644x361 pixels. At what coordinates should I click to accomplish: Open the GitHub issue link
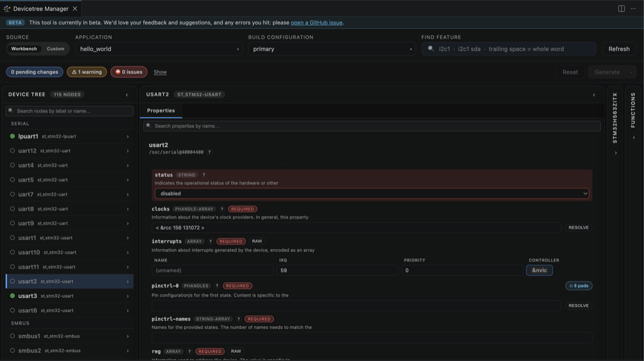coord(317,23)
